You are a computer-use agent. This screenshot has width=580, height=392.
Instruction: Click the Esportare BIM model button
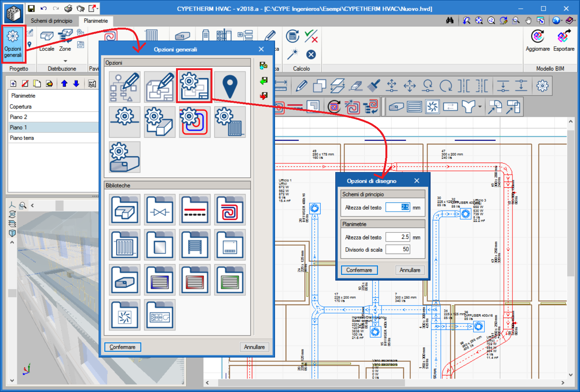click(564, 41)
